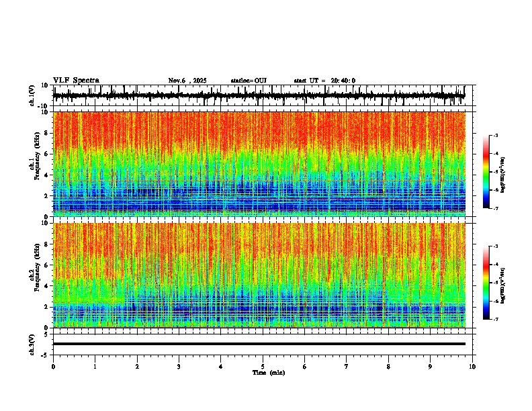Click the ch.2 frequency spectrogram panel
This screenshot has height=411, width=532.
(259, 275)
